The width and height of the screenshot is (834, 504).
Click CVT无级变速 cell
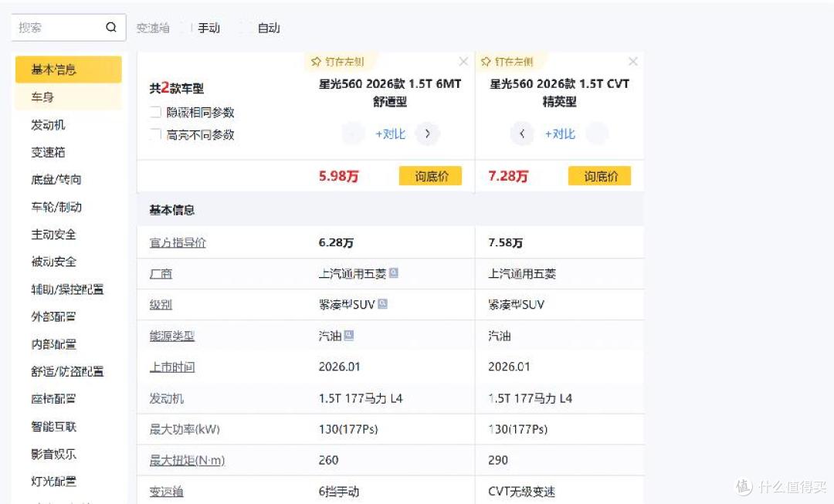521,492
